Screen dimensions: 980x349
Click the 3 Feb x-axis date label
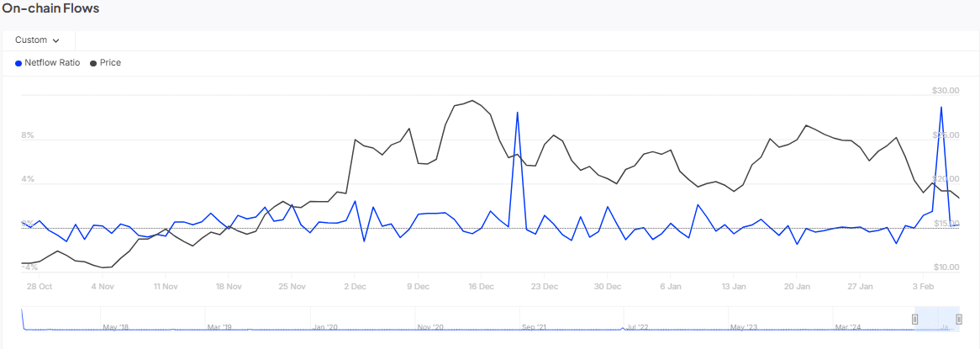pos(922,286)
